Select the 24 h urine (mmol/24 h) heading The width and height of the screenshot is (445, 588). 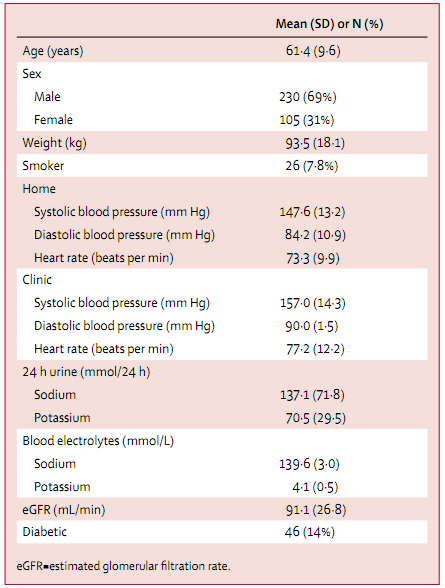[x=86, y=372]
